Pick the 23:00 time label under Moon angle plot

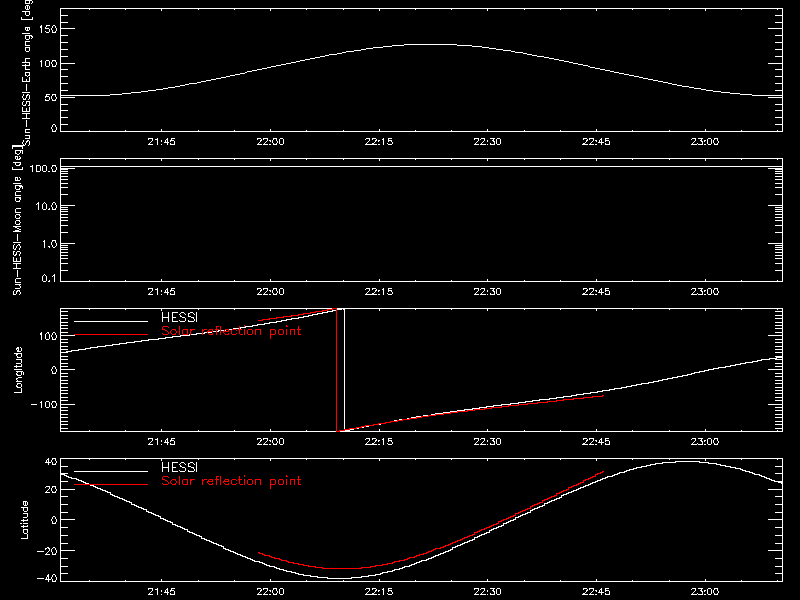point(705,292)
